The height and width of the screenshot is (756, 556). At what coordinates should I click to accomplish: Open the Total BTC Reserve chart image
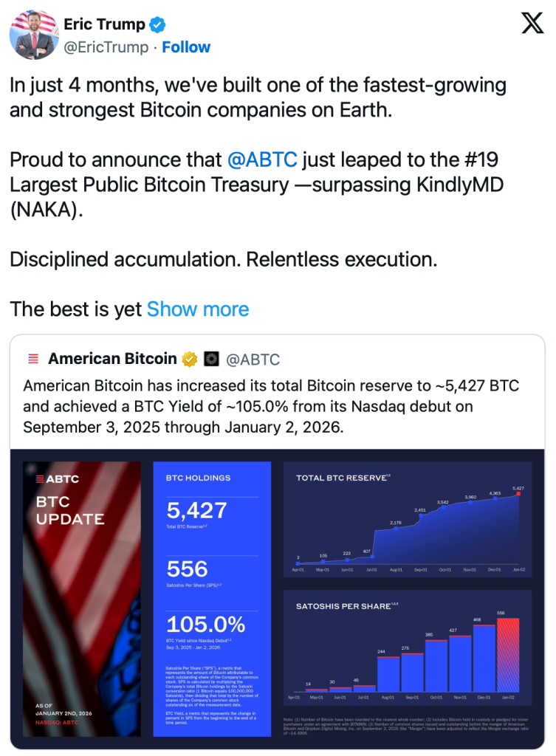[408, 521]
